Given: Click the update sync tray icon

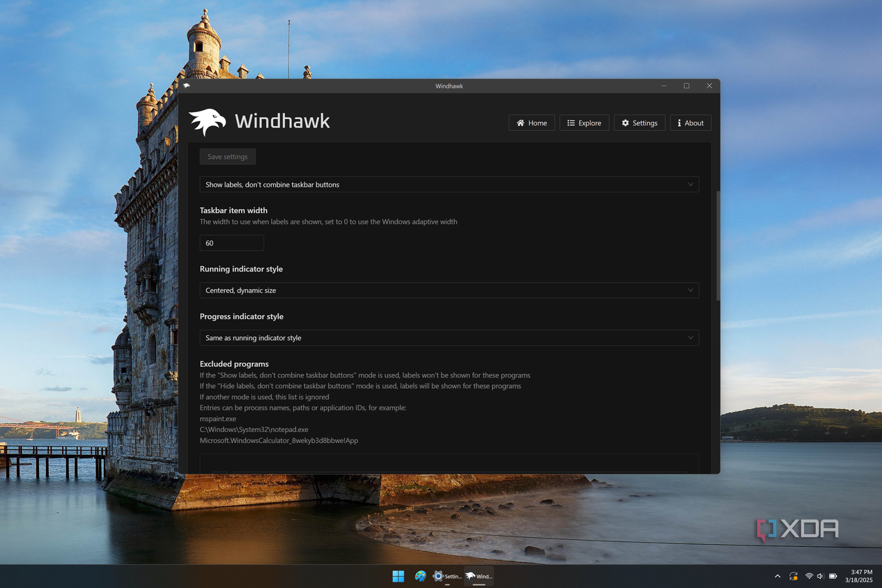Looking at the screenshot, I should coord(794,576).
